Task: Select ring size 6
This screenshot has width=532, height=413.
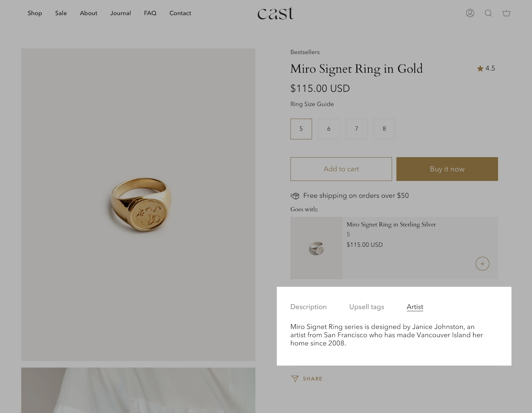Action: (329, 129)
